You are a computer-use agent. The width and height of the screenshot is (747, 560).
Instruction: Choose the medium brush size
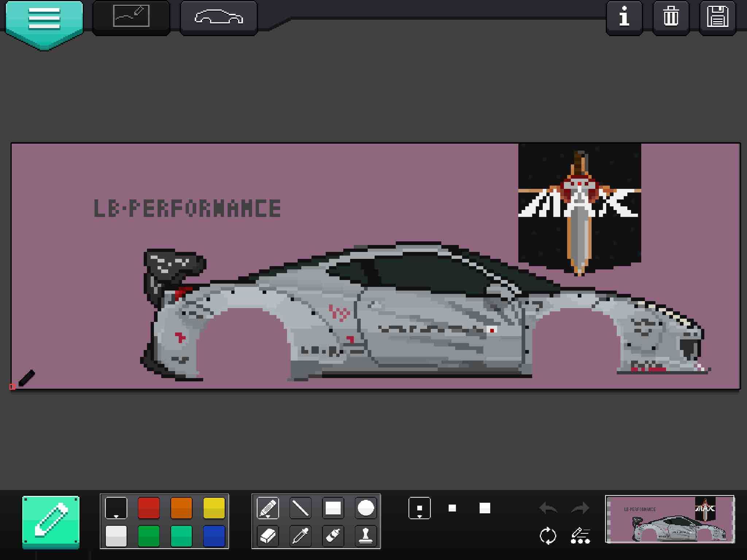click(452, 508)
